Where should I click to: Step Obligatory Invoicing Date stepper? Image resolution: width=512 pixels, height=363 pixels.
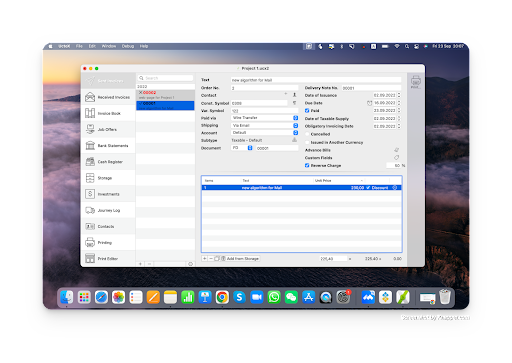coord(399,126)
